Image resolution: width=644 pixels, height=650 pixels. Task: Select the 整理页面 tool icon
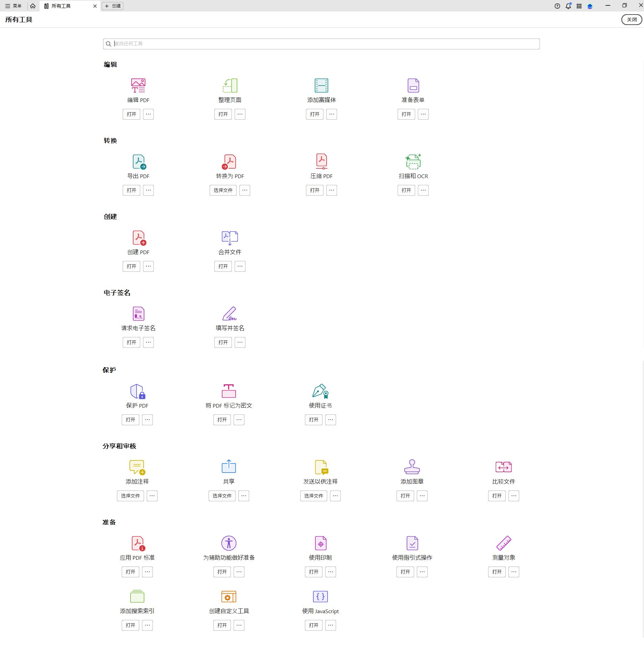(229, 85)
